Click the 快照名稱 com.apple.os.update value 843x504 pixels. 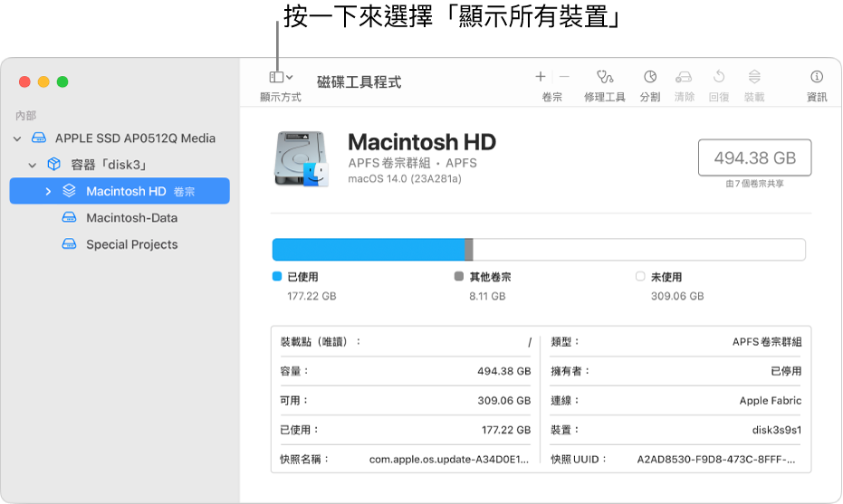pos(449,460)
